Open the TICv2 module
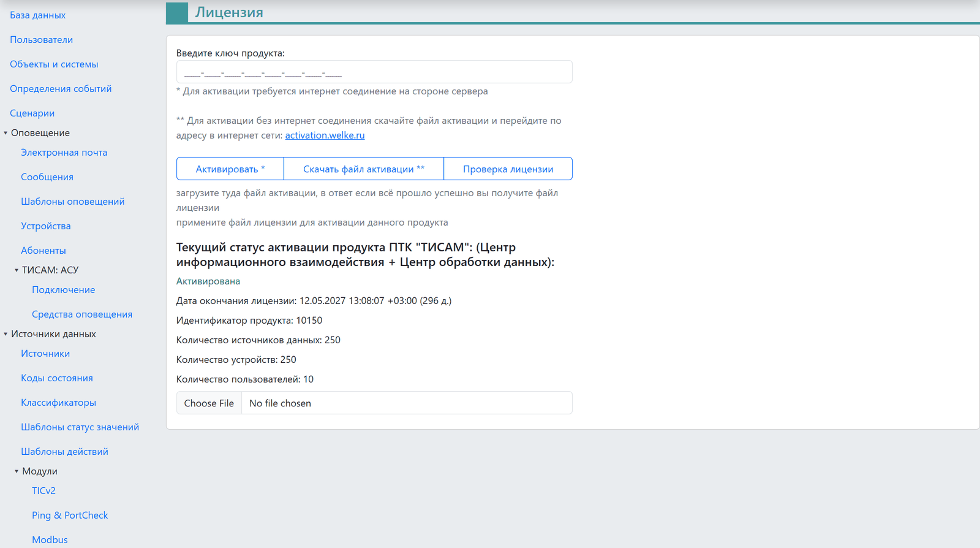 click(43, 491)
